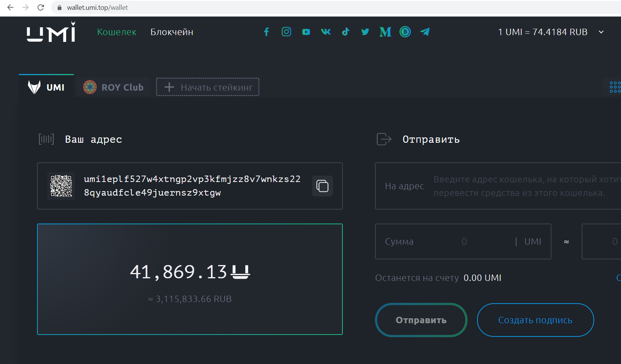
Task: Open the TikTok social link
Action: pyautogui.click(x=345, y=32)
